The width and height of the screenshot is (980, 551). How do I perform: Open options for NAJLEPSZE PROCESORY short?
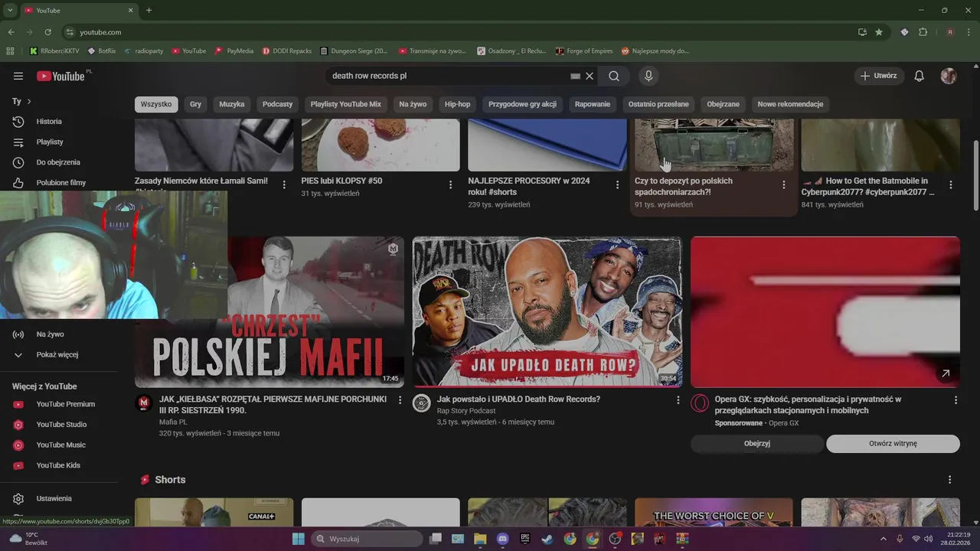617,184
